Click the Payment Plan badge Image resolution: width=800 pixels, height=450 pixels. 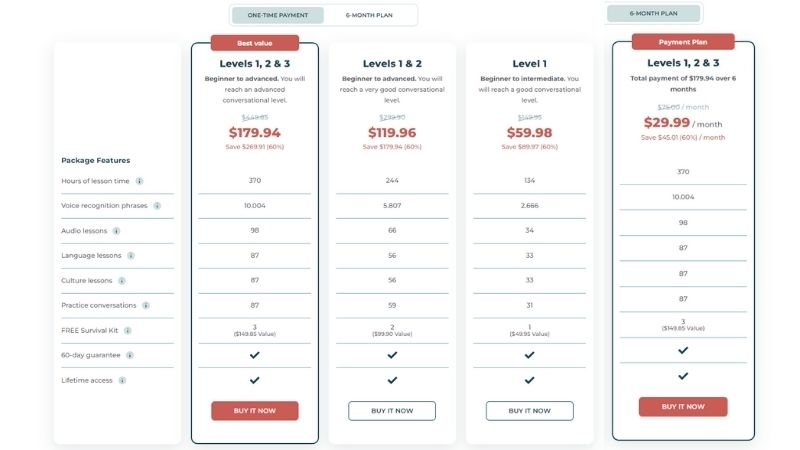[x=683, y=42]
